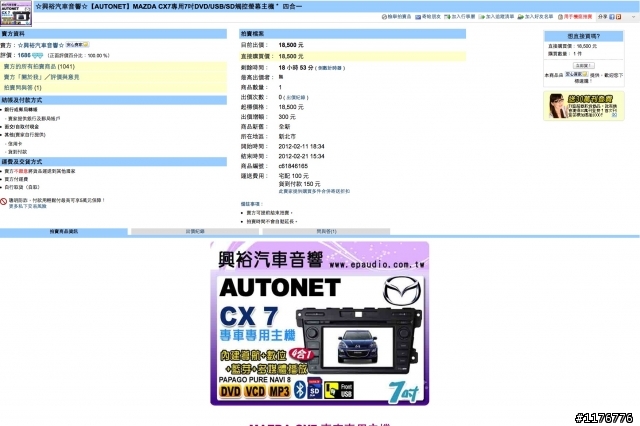Click the report auction item link text
The width and height of the screenshot is (640, 426).
point(399,17)
